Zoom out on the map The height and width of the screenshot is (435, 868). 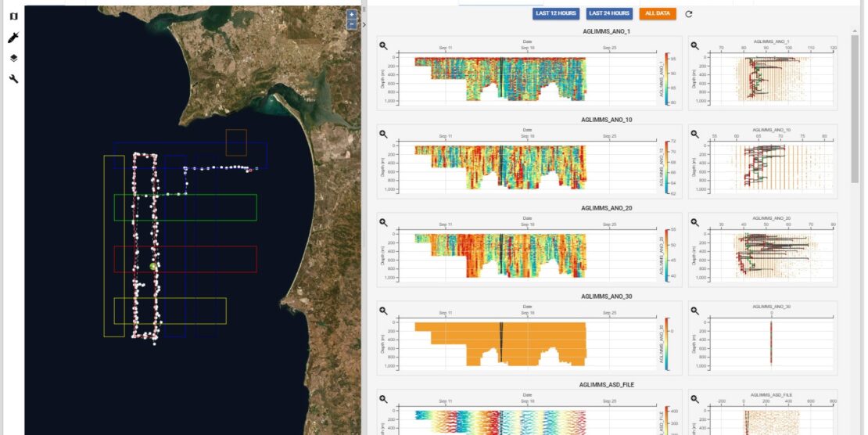[x=352, y=24]
